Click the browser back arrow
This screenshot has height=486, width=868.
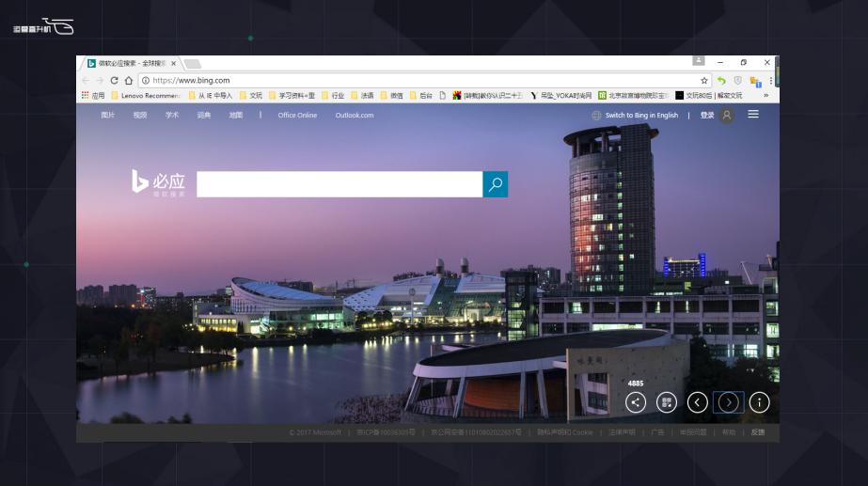(86, 80)
